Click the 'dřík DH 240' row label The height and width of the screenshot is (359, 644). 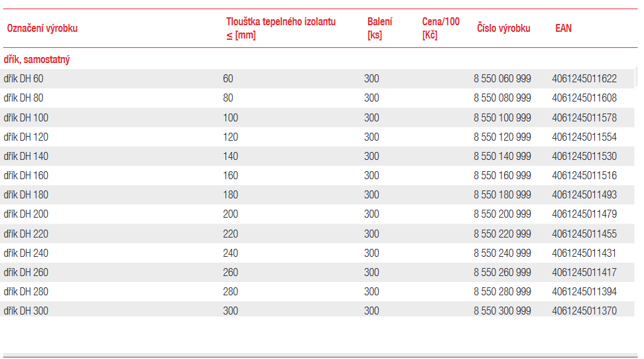[x=26, y=253]
